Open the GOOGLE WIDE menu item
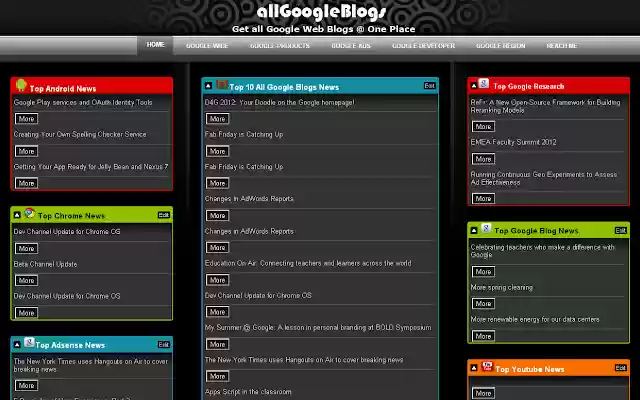Viewport: 640px width, 400px height. coord(207,46)
